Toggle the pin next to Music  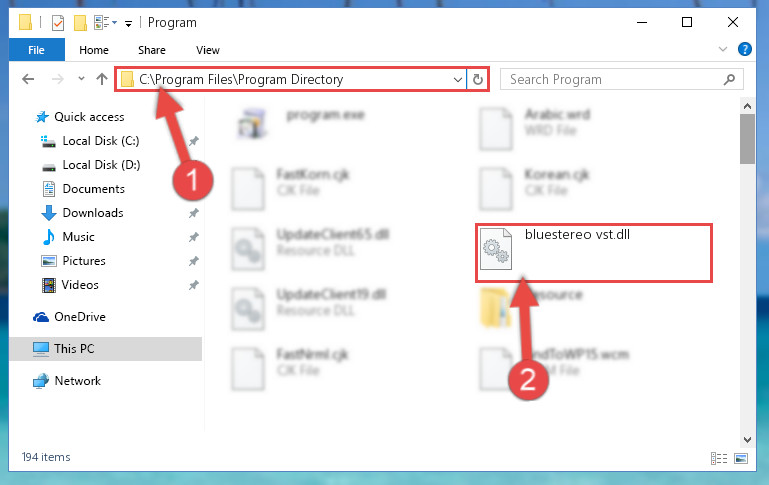tap(194, 237)
